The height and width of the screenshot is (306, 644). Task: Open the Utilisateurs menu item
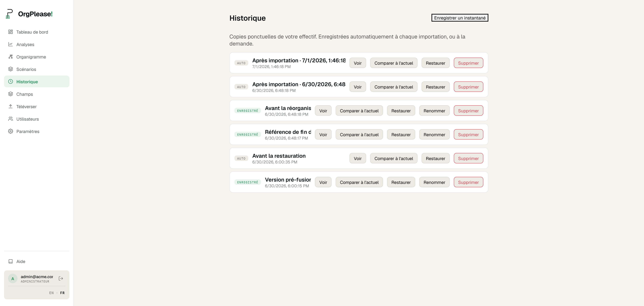tap(37, 119)
